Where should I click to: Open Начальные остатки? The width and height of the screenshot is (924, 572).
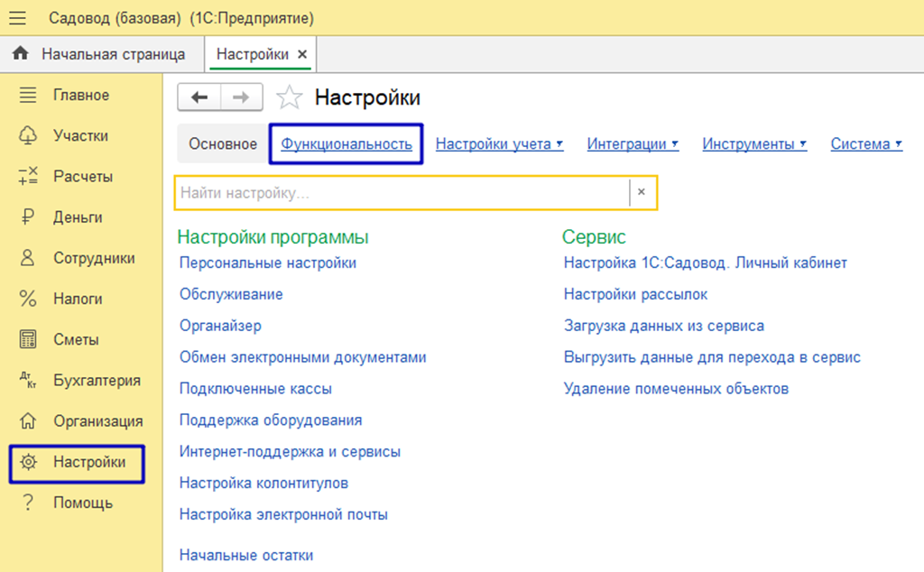click(246, 555)
